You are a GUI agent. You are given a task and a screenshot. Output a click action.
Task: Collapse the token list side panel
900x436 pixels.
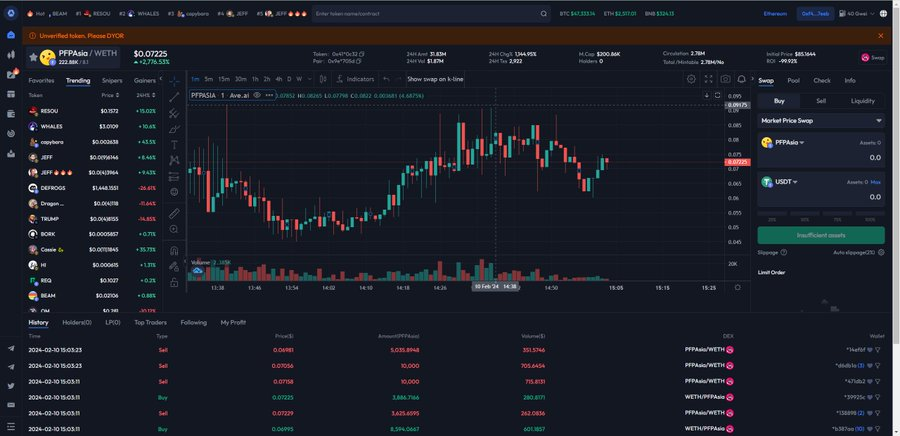tap(161, 79)
